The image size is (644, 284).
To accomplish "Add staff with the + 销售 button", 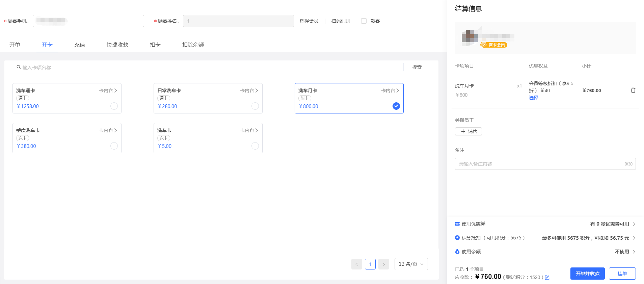I will point(468,131).
